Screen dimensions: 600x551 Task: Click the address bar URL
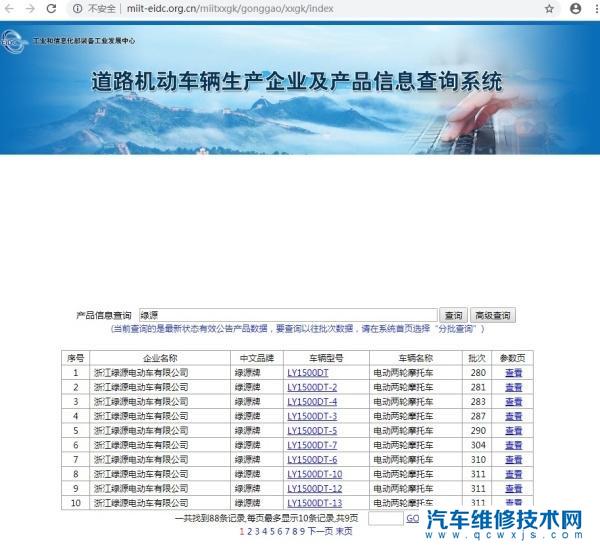click(x=230, y=8)
